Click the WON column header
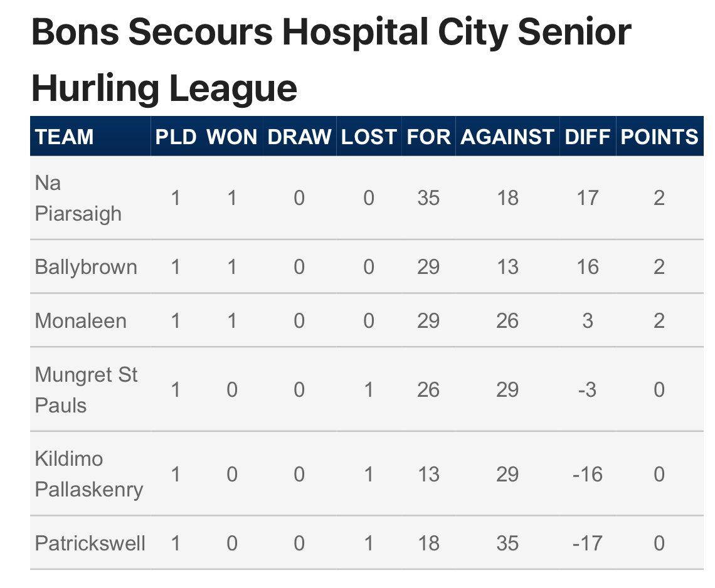 tap(231, 137)
